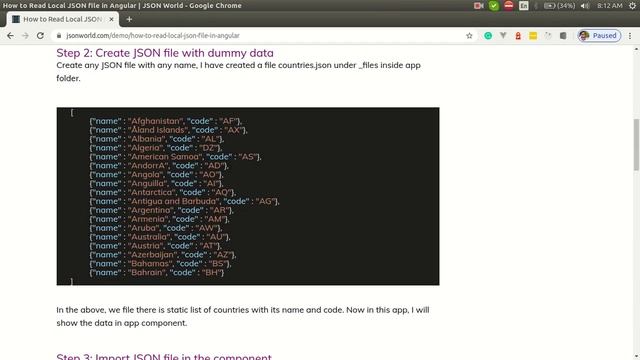Open the green checkmark tray icon
This screenshot has width=640, height=360.
point(494,6)
